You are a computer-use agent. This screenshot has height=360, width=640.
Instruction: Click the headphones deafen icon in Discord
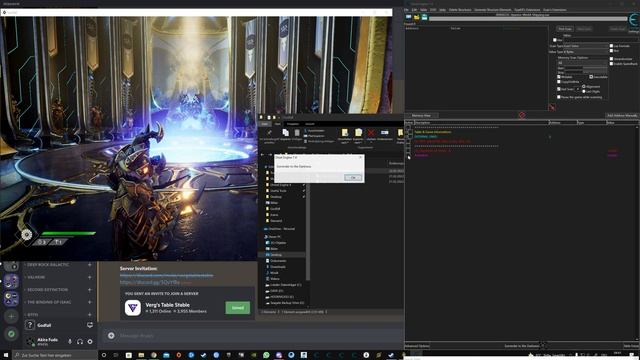click(80, 341)
